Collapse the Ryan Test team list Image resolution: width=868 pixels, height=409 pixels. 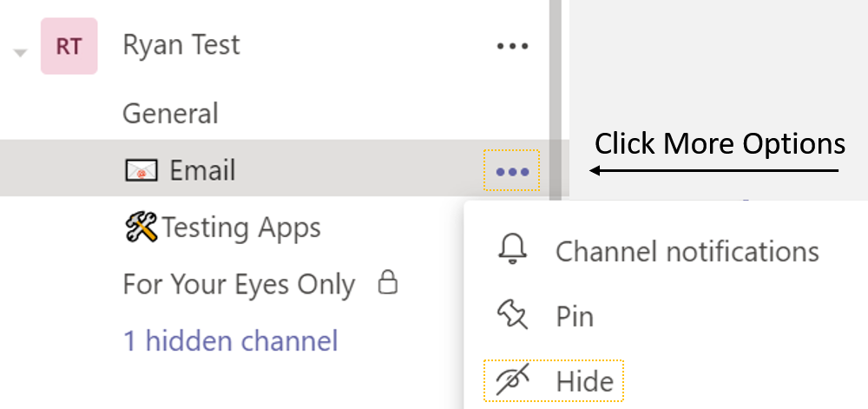19,52
